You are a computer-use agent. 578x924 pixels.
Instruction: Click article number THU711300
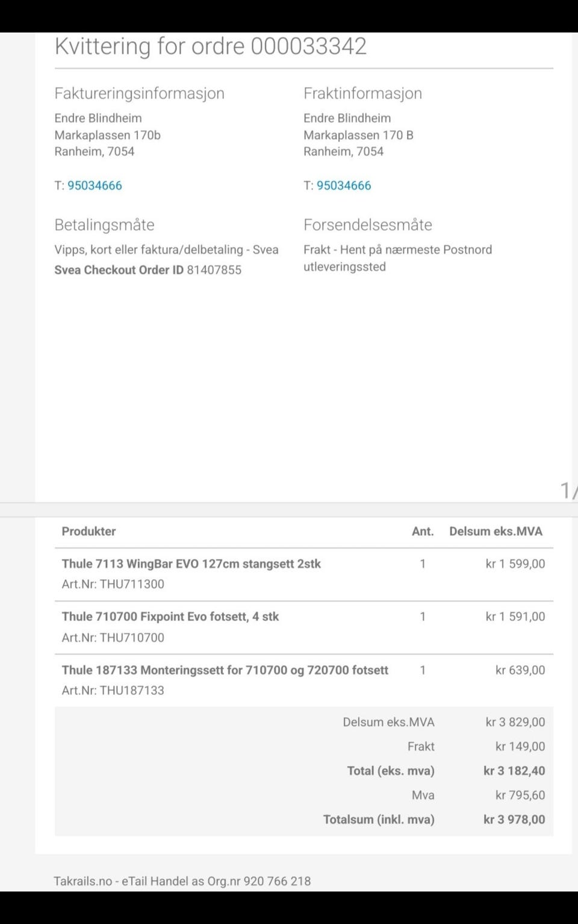point(113,584)
